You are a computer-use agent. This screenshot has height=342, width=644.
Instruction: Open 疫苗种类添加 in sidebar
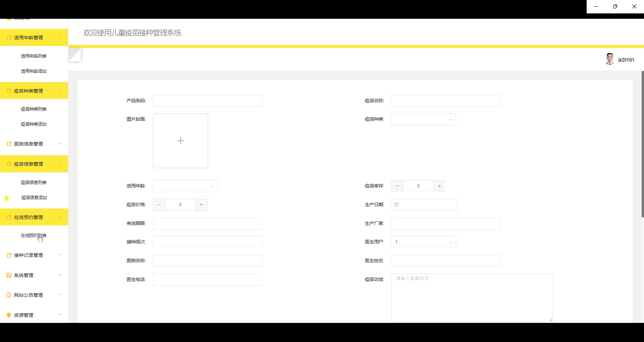[34, 124]
